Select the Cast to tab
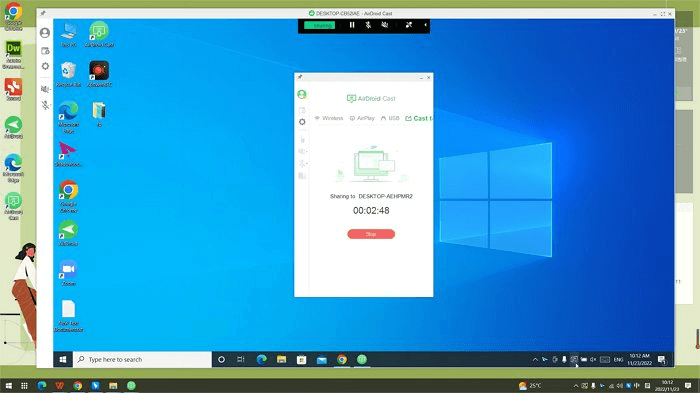The image size is (700, 393). point(419,118)
